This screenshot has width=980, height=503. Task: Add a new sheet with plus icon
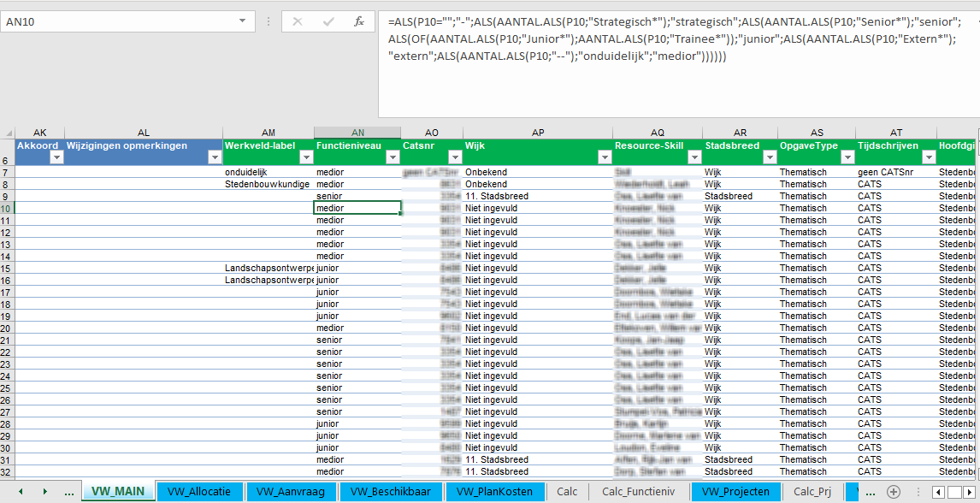coord(893,491)
